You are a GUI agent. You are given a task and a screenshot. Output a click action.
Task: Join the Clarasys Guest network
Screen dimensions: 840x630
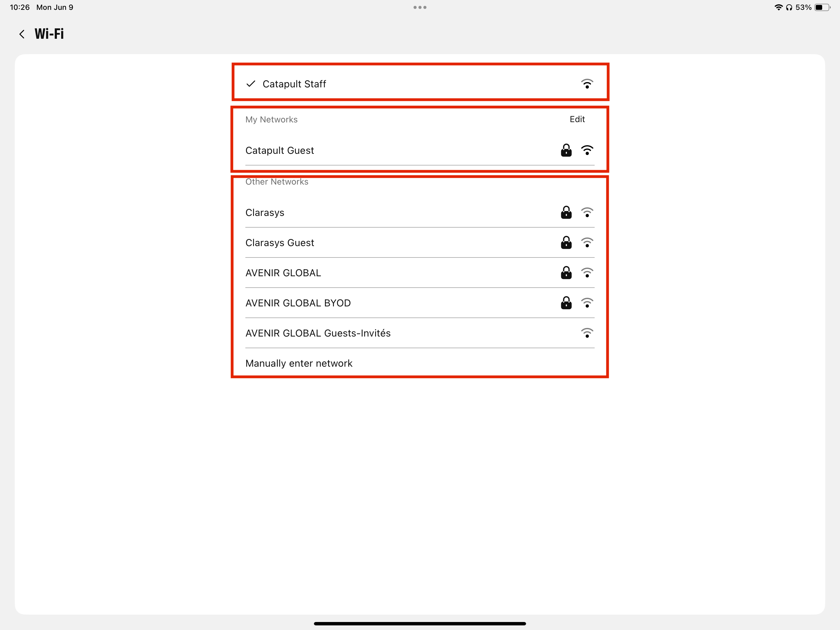tap(420, 242)
